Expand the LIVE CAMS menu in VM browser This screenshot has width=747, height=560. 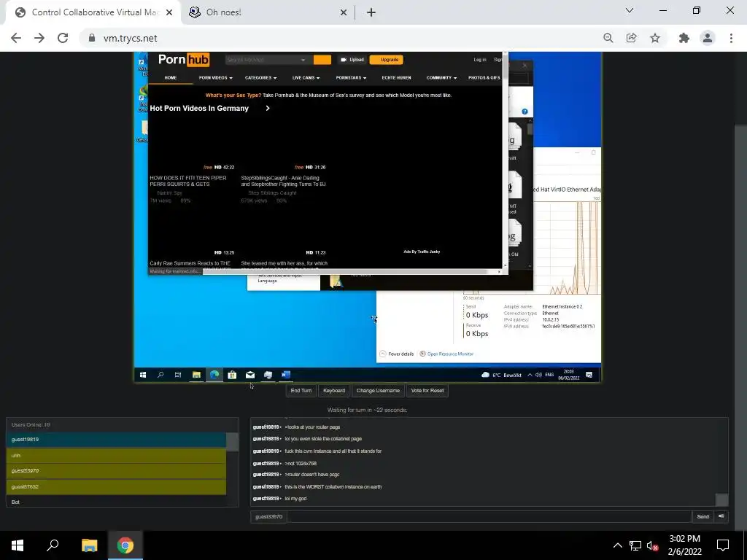coord(306,77)
